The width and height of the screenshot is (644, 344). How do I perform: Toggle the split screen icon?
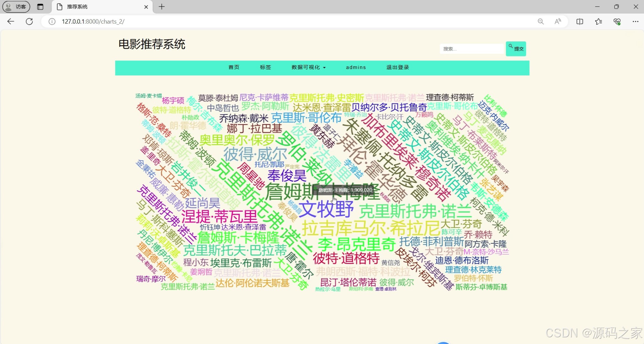point(580,21)
